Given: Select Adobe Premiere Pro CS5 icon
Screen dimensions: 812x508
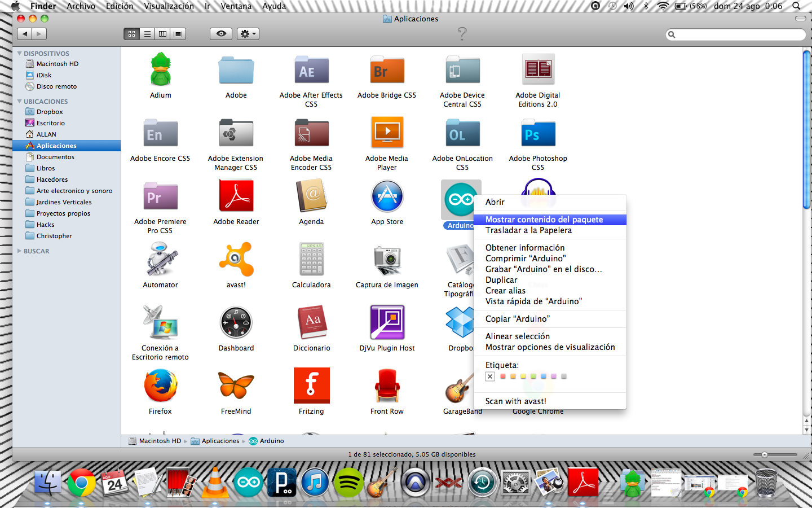Looking at the screenshot, I should tap(161, 196).
